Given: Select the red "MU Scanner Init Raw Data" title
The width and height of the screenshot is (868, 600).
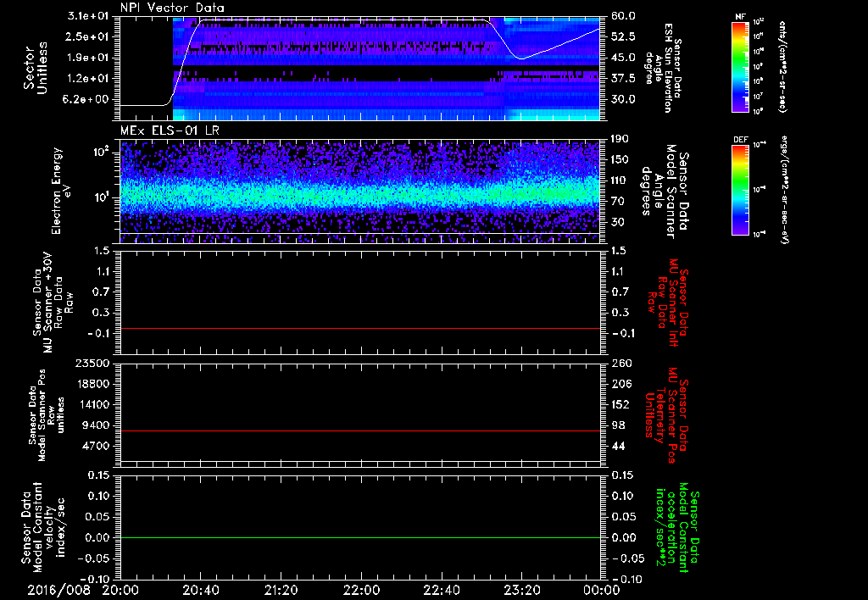Looking at the screenshot, I should tap(668, 303).
